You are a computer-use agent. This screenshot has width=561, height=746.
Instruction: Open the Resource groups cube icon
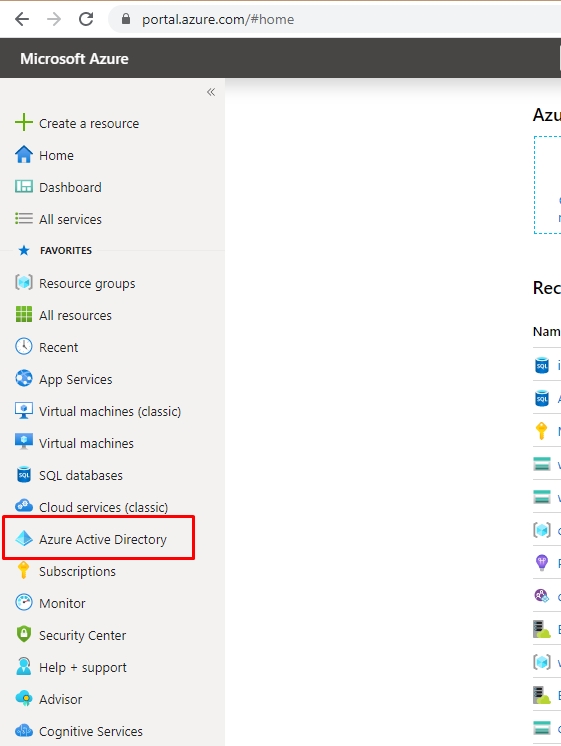tap(23, 283)
